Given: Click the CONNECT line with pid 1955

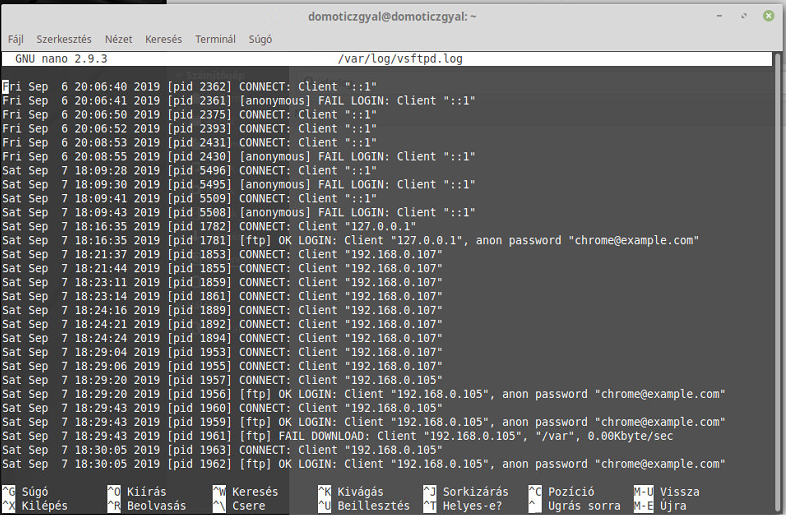Looking at the screenshot, I should pos(223,367).
